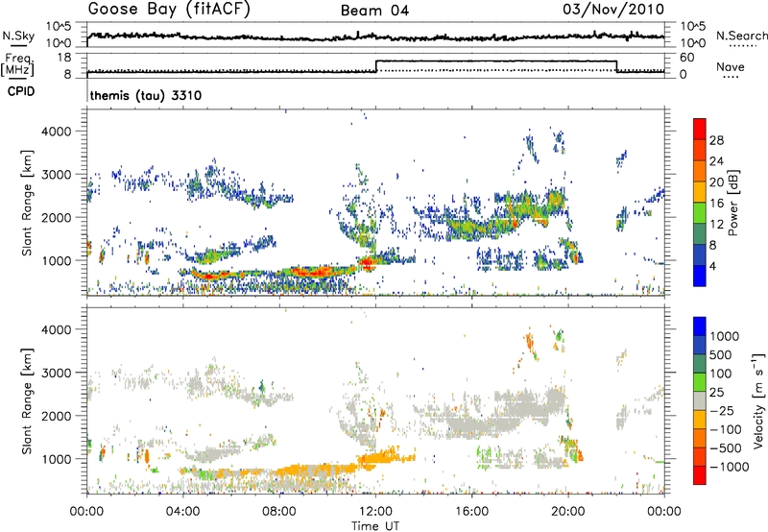Pick the red bottom segment of Velocity colorbar

(x=700, y=475)
